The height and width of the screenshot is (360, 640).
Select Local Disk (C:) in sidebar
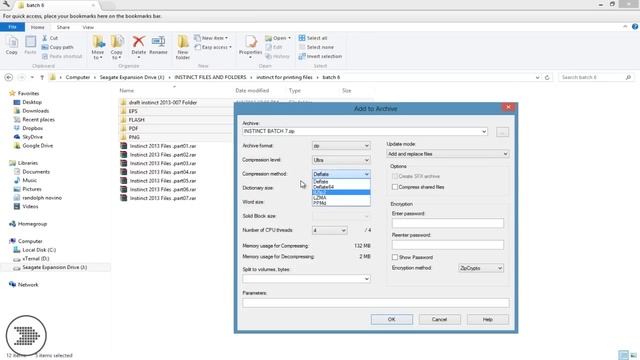tap(39, 250)
